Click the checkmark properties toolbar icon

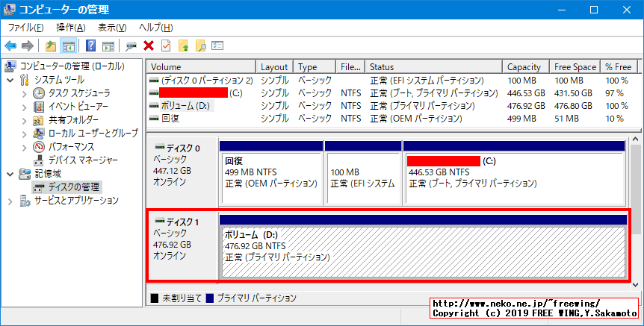coord(166,46)
